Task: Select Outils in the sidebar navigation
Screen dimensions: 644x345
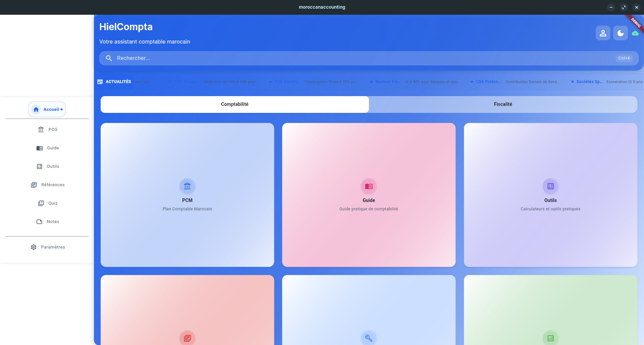Action: pos(47,166)
